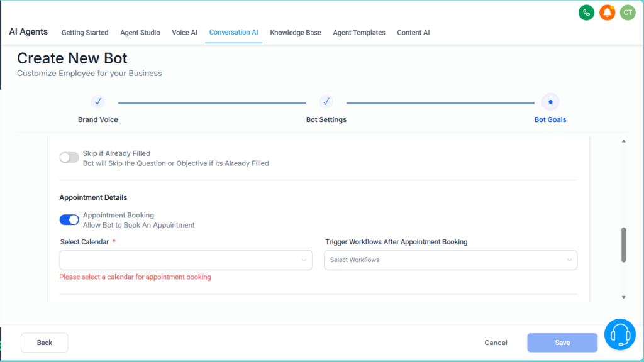Click the vertical scrollbar thumb

[x=623, y=244]
